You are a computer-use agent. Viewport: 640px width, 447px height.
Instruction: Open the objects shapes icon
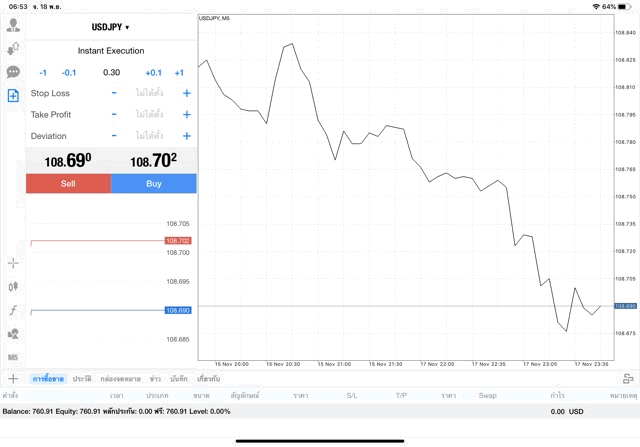click(13, 333)
